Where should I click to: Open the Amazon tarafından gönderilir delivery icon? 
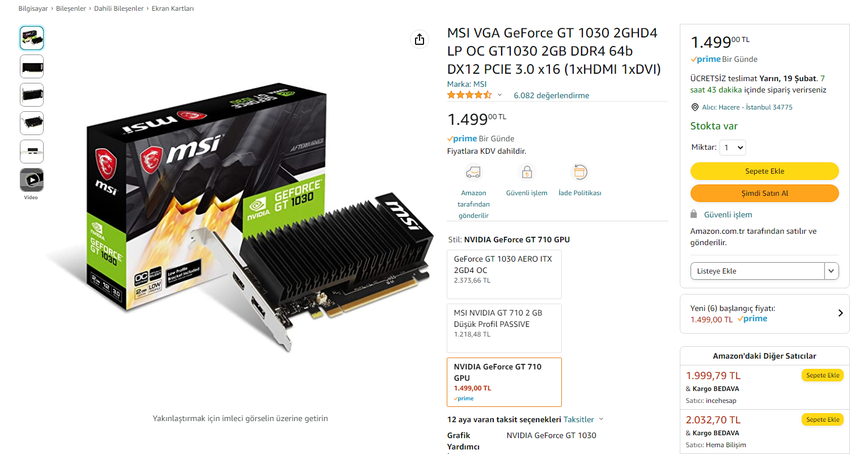(473, 172)
